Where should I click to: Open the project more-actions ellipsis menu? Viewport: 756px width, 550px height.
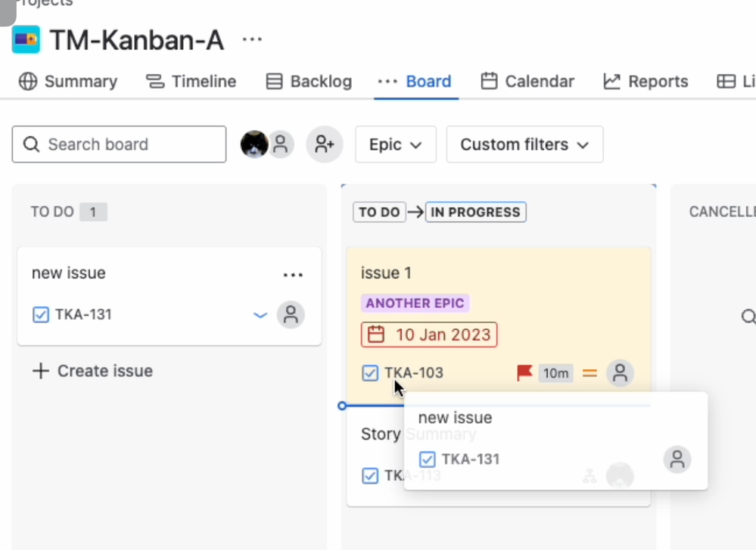252,39
